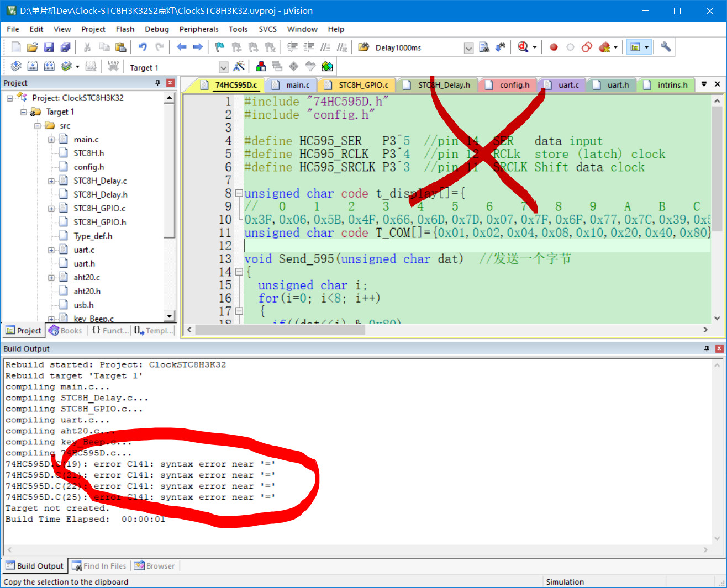
Task: Open the Delay1000ms find combo dropdown arrow
Action: [468, 48]
